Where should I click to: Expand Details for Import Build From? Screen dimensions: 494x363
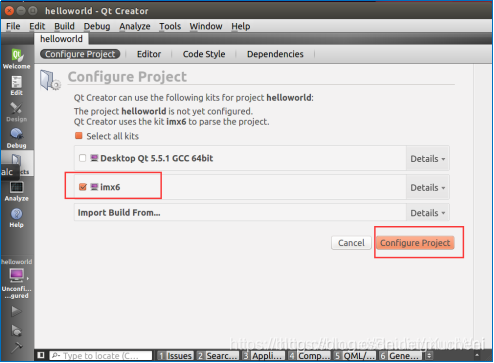tap(428, 213)
